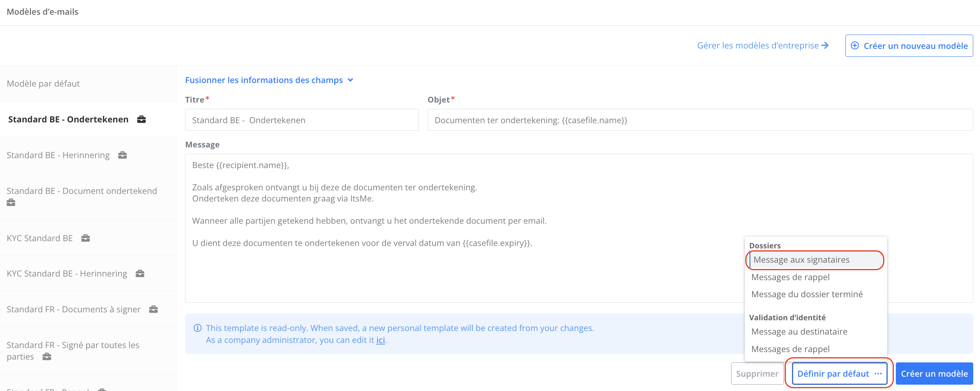
Task: Click 'Beste {{recipient.name}},' line in message
Action: (x=241, y=165)
